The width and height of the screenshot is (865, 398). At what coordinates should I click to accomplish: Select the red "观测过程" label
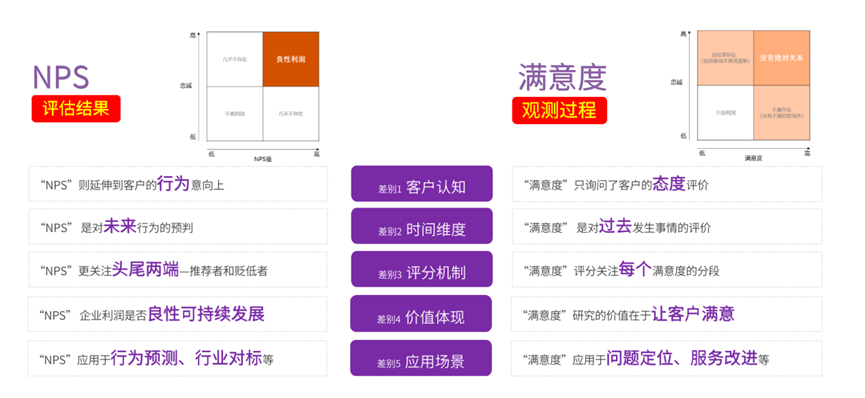[559, 110]
